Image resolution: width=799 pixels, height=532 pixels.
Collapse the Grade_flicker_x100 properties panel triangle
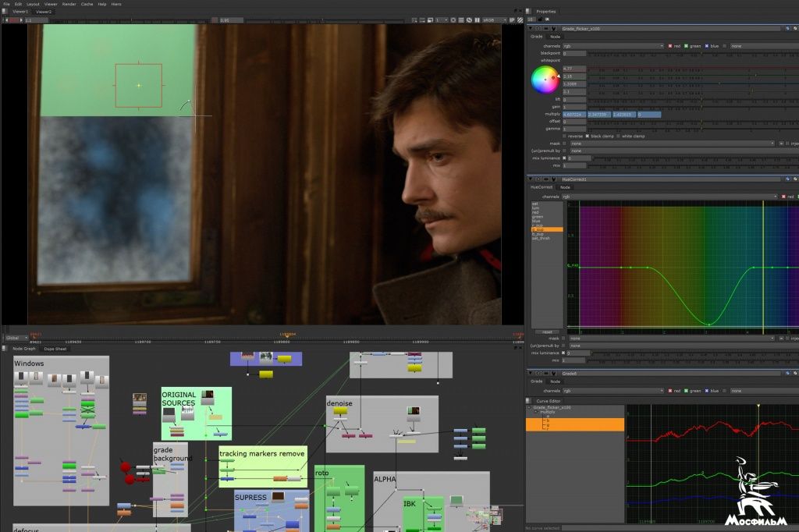tap(531, 29)
